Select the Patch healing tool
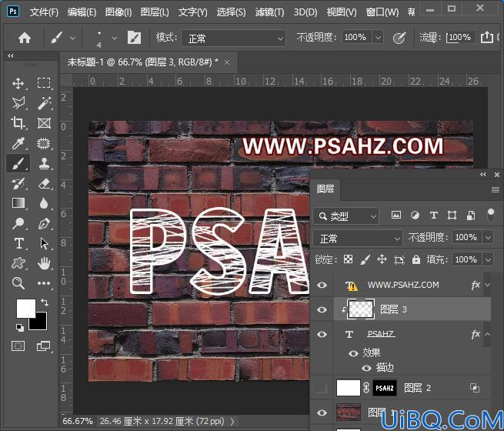This screenshot has height=431, width=504. [44, 143]
